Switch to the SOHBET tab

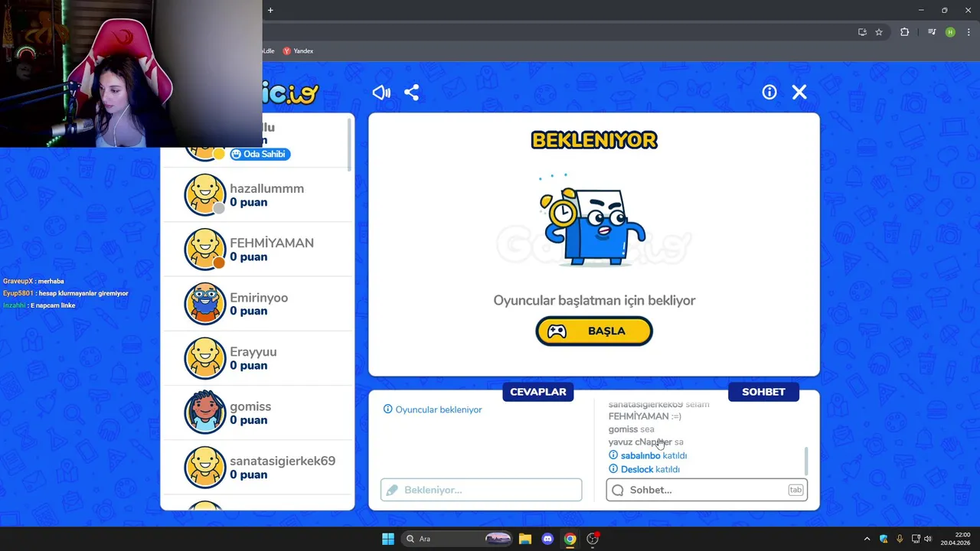point(763,392)
